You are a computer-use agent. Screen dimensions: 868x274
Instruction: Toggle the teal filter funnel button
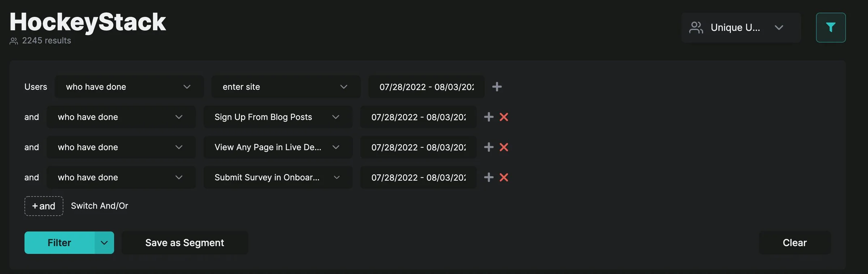[x=830, y=28]
